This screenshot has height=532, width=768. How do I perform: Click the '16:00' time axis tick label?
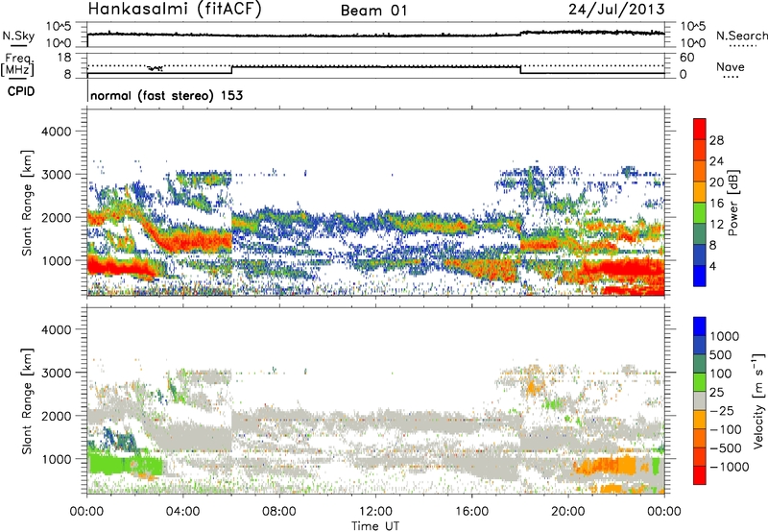[471, 512]
